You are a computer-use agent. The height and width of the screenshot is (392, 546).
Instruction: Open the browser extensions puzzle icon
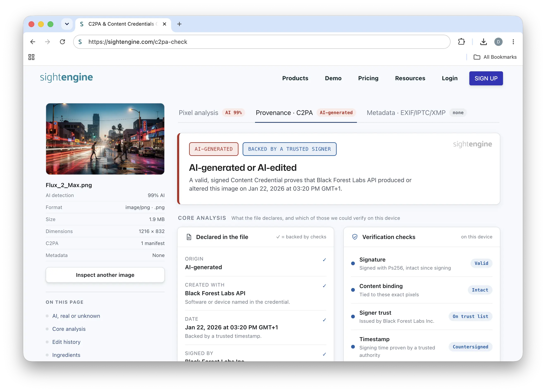(461, 42)
